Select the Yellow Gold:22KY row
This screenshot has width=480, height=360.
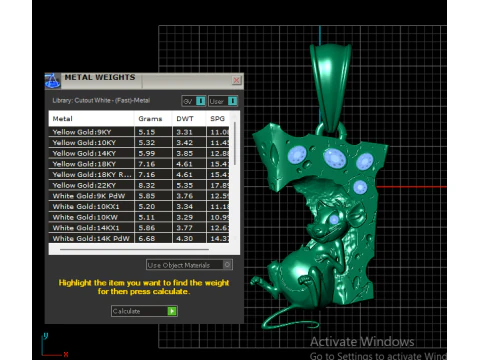[x=139, y=185]
